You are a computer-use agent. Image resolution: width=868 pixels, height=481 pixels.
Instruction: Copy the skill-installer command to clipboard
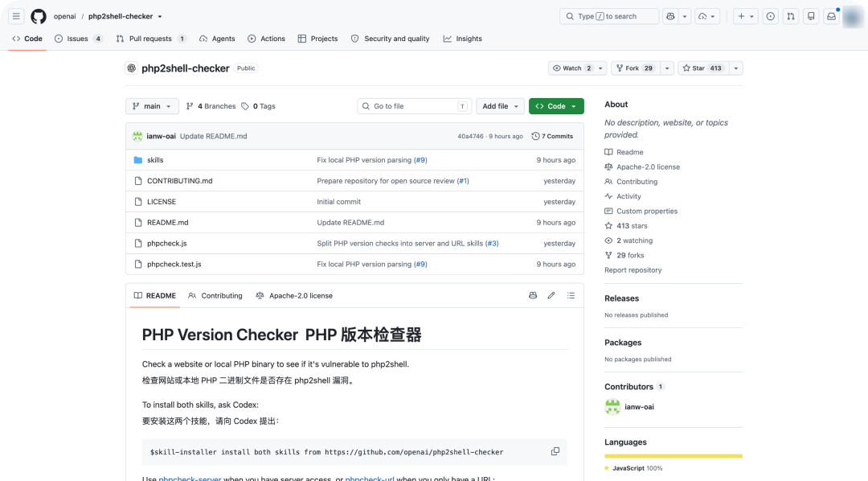pos(555,451)
